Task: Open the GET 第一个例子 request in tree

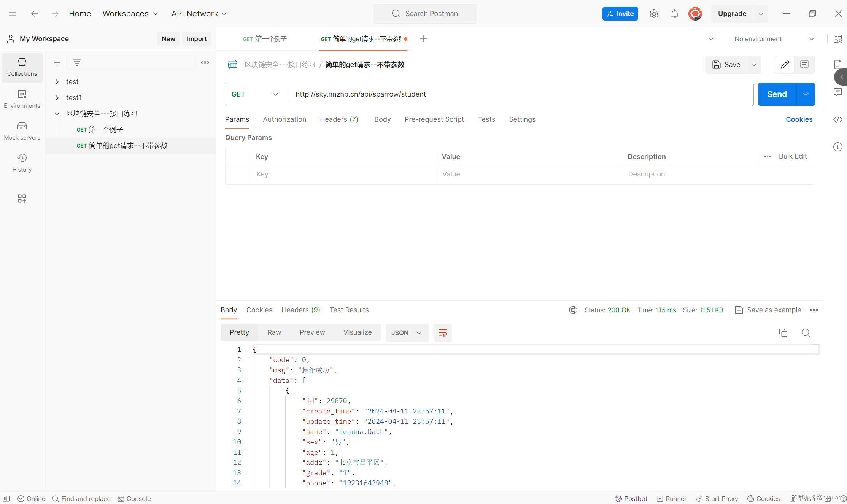Action: pos(100,130)
